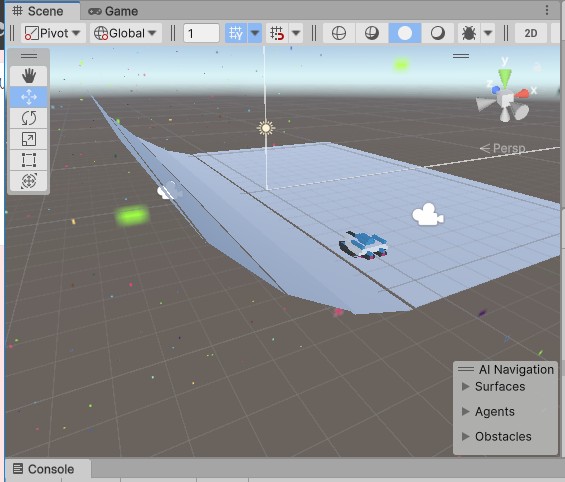Select the Rotate tool
The width and height of the screenshot is (565, 482).
tap(29, 118)
